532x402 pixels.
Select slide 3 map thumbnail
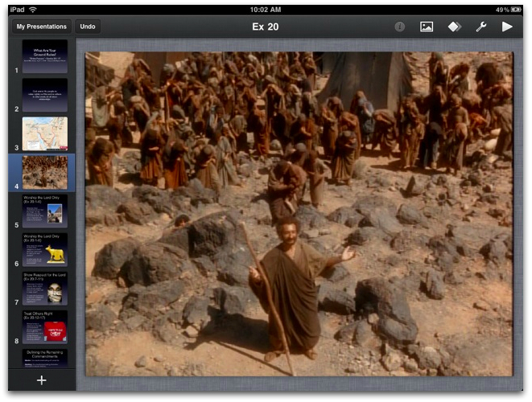45,133
